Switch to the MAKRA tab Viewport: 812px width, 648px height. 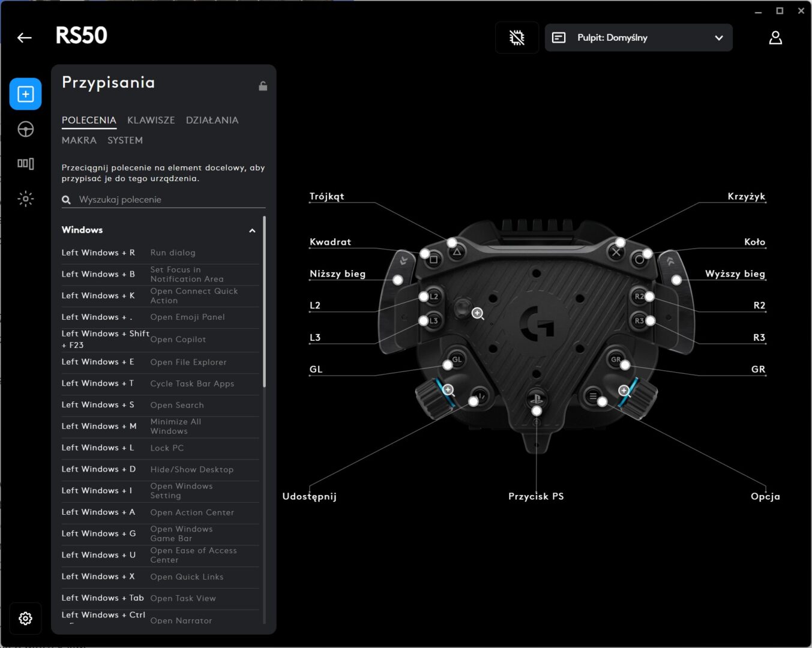tap(79, 140)
